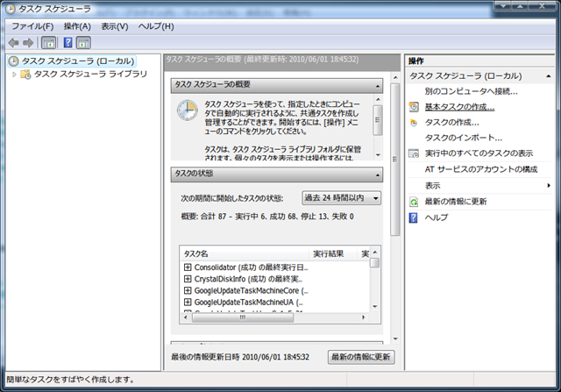Expand the CrystalDiskInfo task row
Screen dimensions: 561x392
188,279
